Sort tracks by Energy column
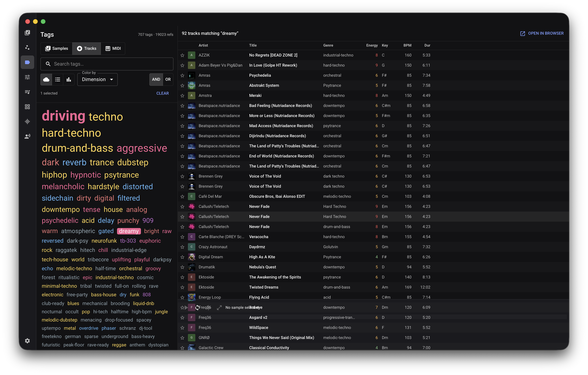Viewport: 588px width, 375px height. [x=372, y=45]
